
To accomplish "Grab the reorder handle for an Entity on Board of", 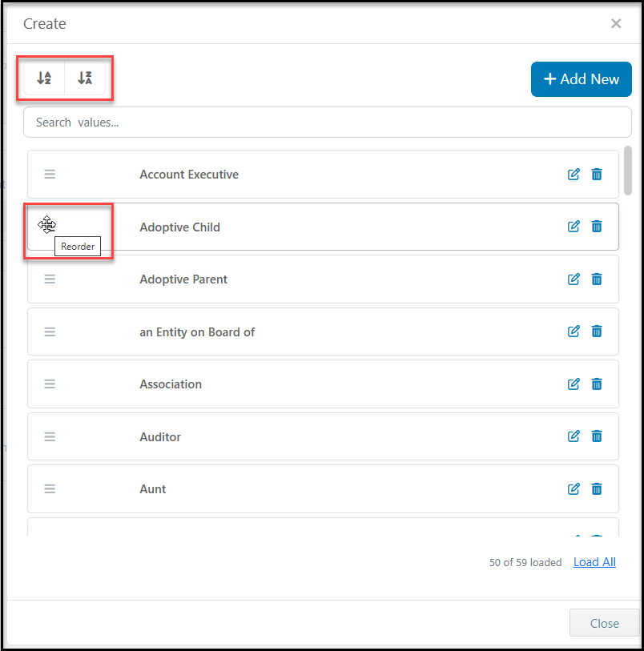I will 50,332.
